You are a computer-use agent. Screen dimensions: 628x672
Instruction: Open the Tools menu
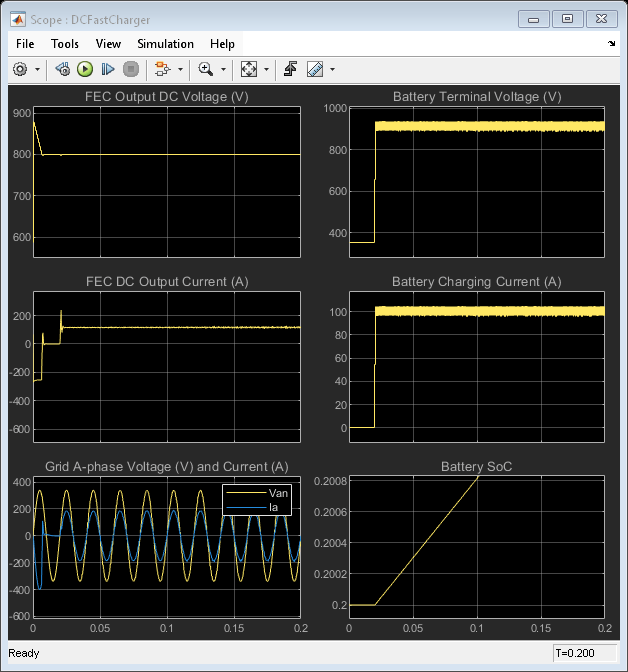pyautogui.click(x=65, y=44)
